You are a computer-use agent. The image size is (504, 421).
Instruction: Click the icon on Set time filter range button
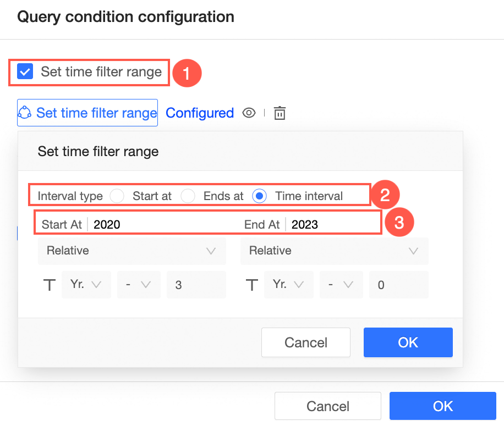25,113
